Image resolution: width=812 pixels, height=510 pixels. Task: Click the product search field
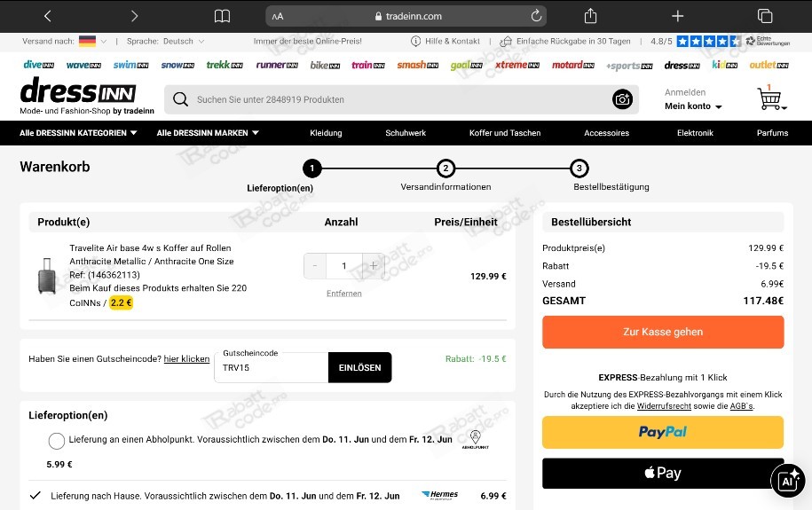401,99
